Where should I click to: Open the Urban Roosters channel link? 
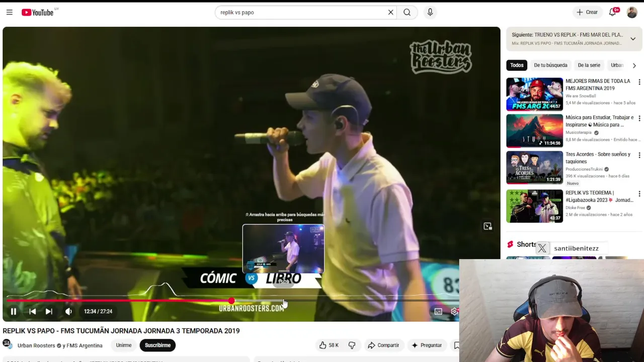36,345
